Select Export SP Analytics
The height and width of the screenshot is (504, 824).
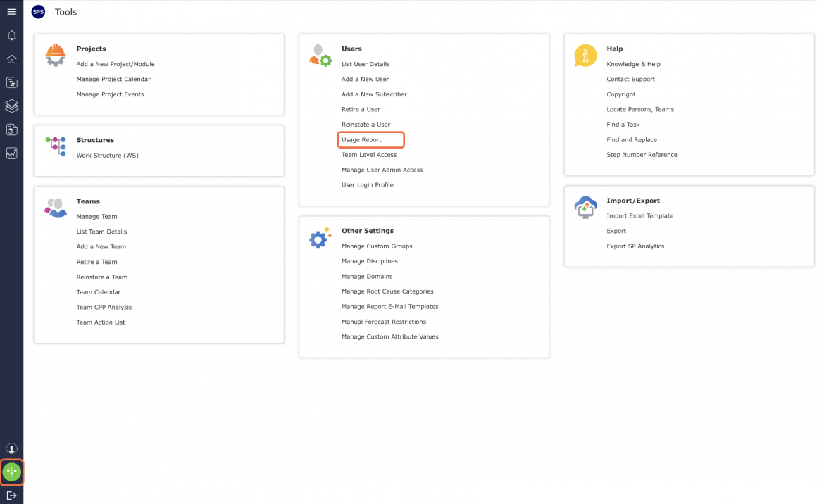[635, 246]
